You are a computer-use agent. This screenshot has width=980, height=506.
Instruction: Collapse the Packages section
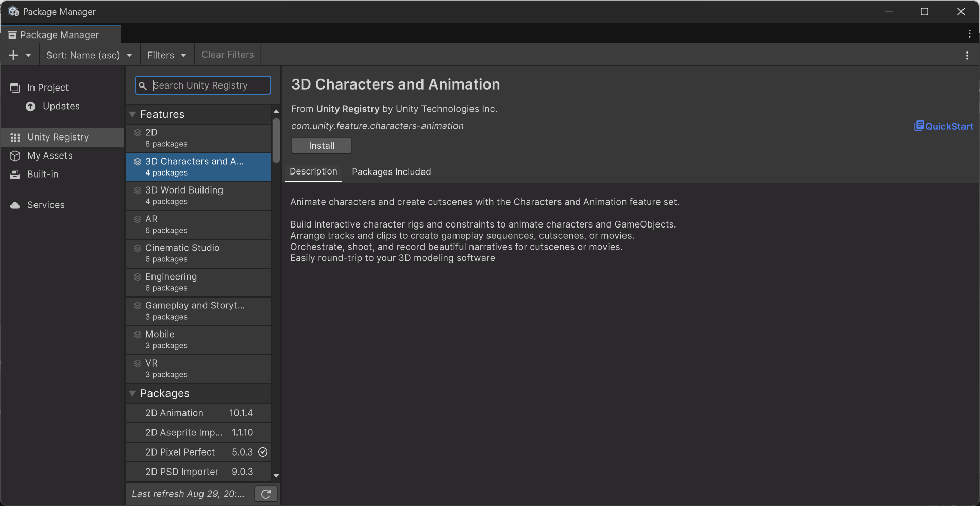pos(132,393)
